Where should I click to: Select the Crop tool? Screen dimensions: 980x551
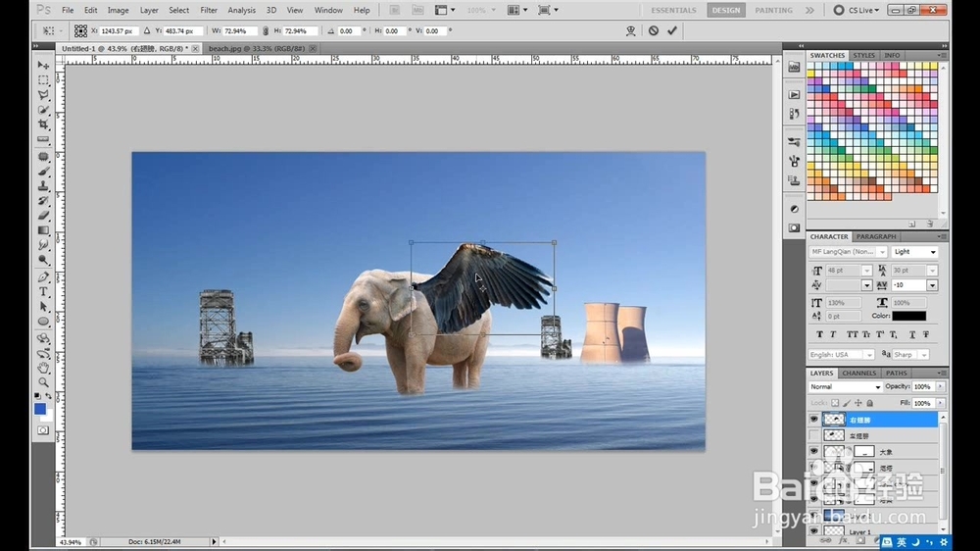pyautogui.click(x=43, y=125)
